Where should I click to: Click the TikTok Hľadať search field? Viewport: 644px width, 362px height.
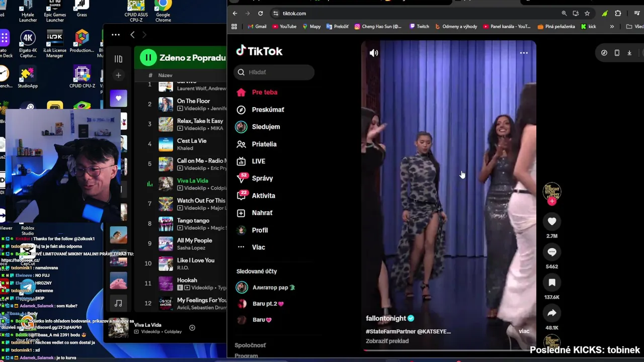tap(274, 72)
